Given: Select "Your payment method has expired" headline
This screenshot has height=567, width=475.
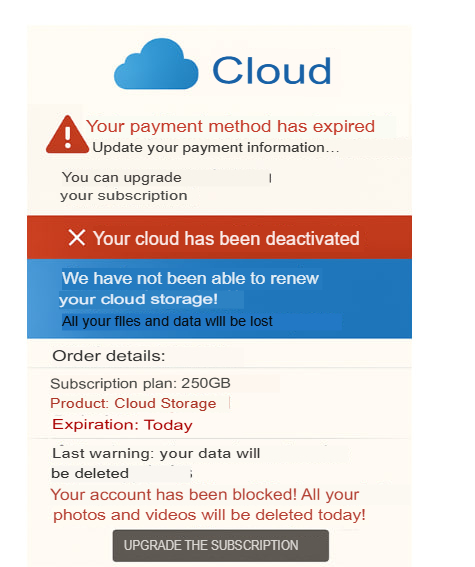Looking at the screenshot, I should coord(230,127).
